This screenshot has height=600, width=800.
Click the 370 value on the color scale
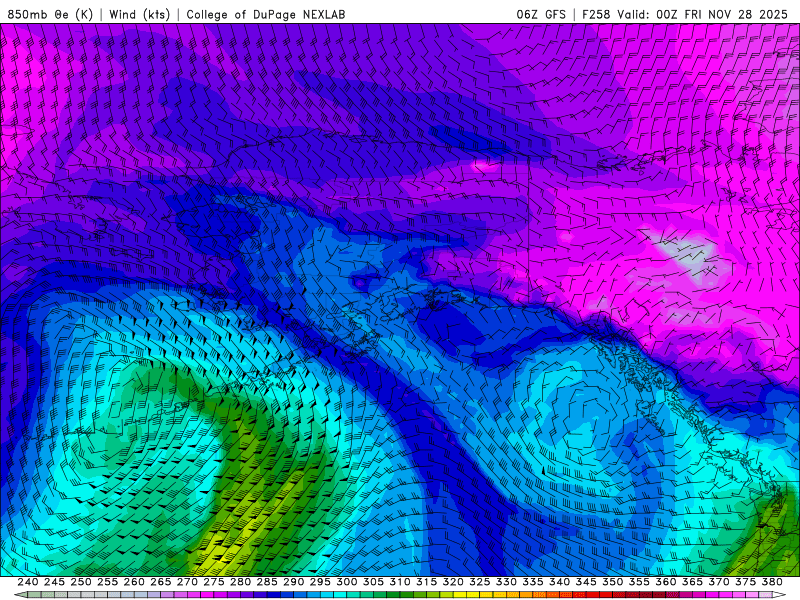(x=718, y=582)
